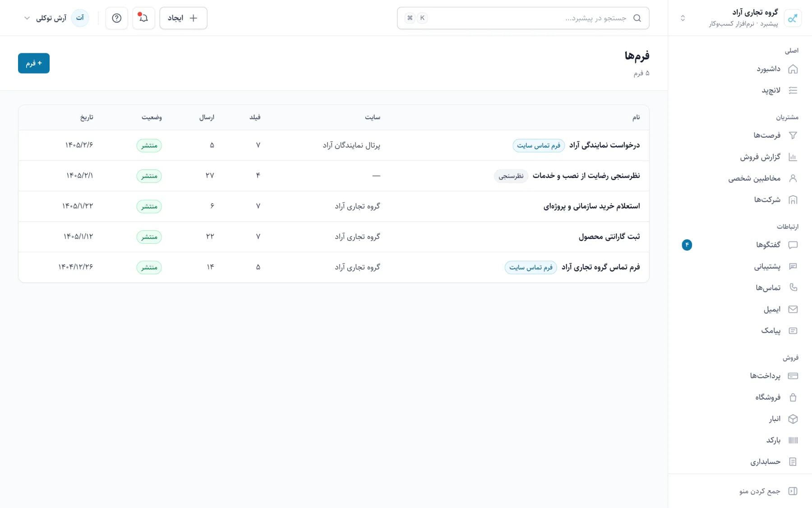
Task: Open form نظرسنجی رضایت از نصب و خدمات
Action: pos(586,176)
